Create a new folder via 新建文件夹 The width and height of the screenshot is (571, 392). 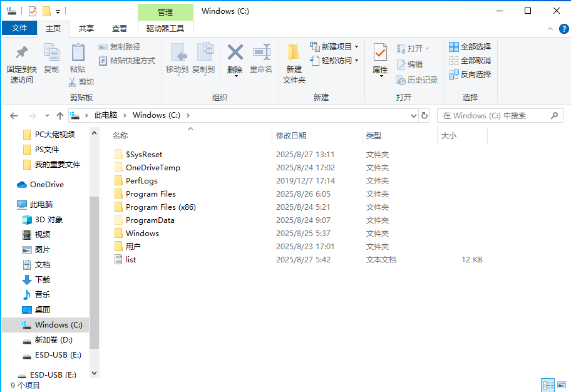[x=294, y=64]
